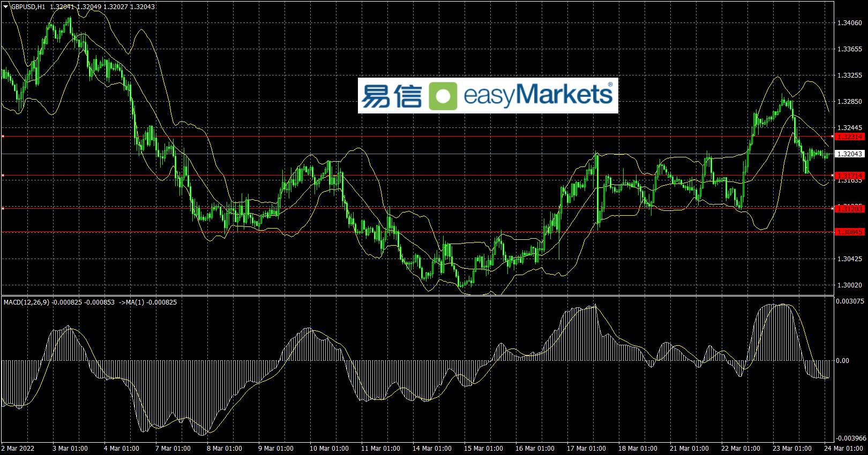Click the 1.30425 price scale value
Screen dimensions: 868x455
click(850, 259)
